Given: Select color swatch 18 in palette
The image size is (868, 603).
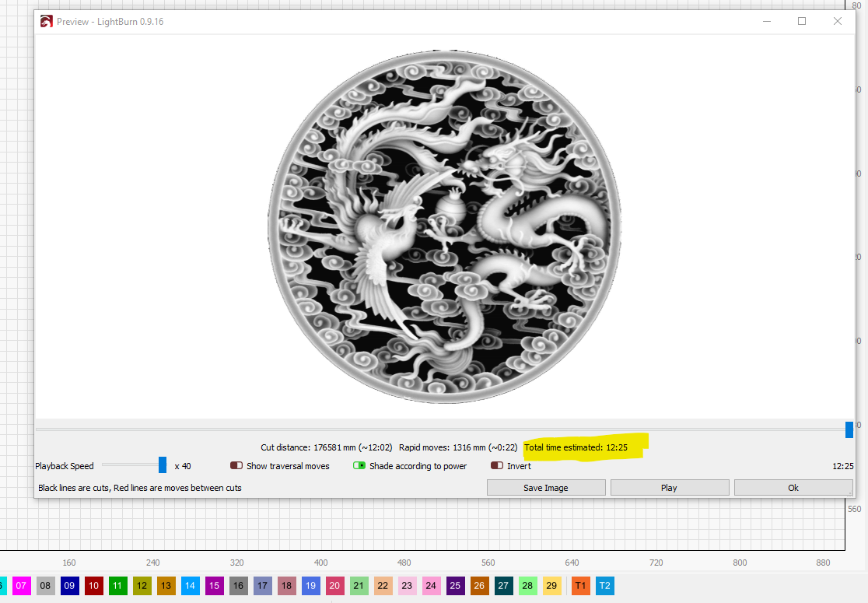Looking at the screenshot, I should tap(287, 586).
